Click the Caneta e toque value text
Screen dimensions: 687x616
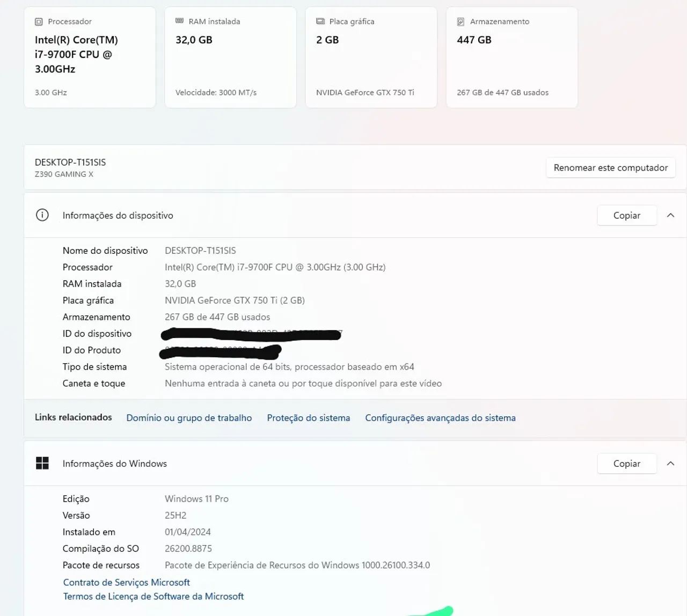(303, 384)
